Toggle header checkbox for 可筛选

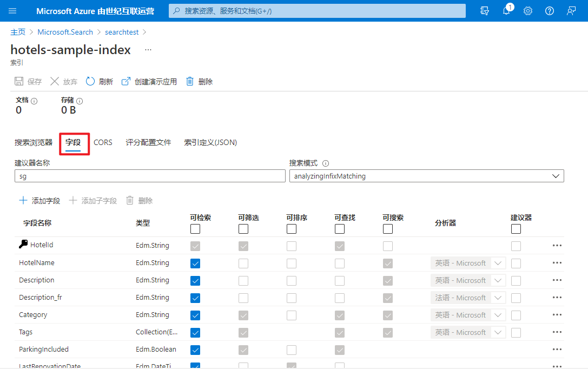click(243, 229)
